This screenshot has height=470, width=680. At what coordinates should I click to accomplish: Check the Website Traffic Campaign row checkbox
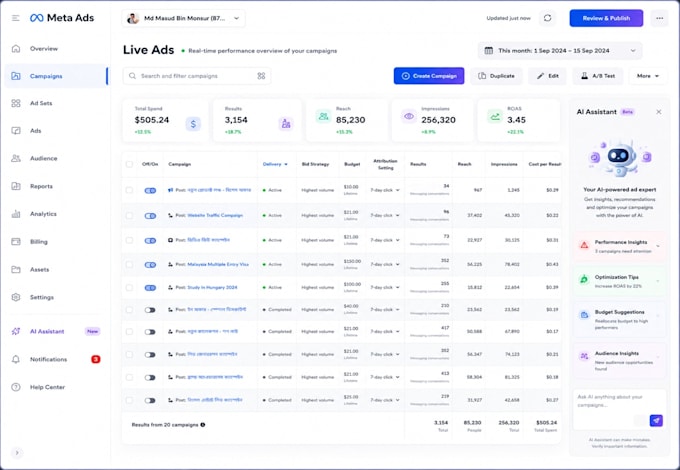click(129, 215)
